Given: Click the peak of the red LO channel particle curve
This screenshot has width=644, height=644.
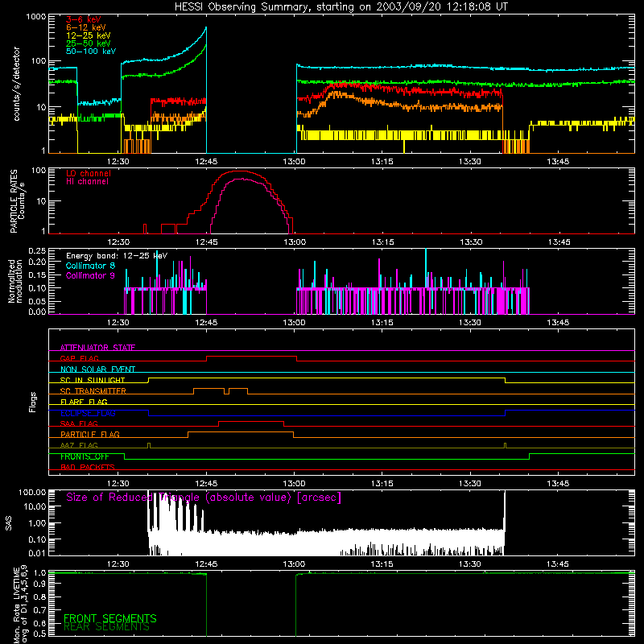Looking at the screenshot, I should [x=239, y=171].
